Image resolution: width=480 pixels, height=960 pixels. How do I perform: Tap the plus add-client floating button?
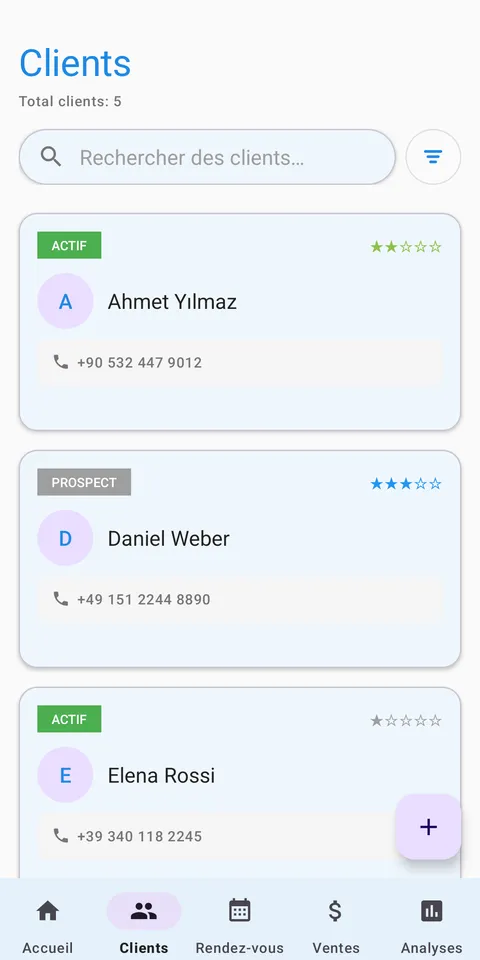pos(428,827)
